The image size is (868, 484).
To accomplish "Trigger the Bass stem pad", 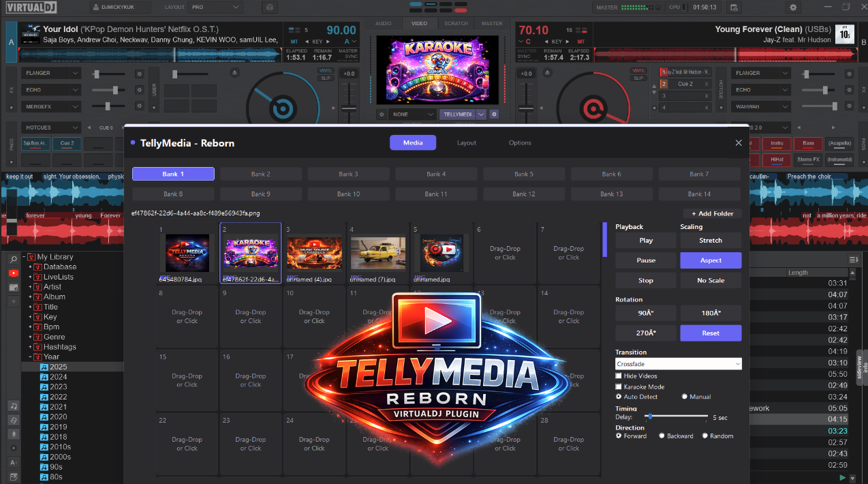I will pyautogui.click(x=808, y=144).
